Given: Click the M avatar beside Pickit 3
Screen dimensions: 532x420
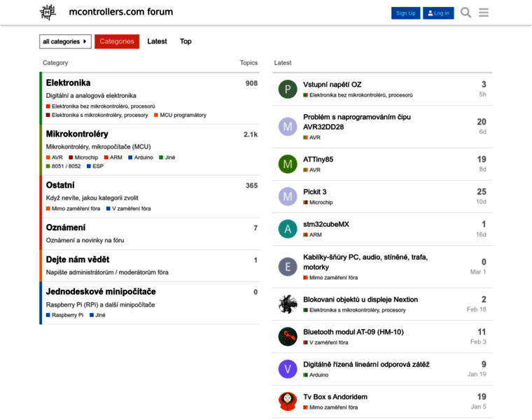Looking at the screenshot, I should [288, 197].
